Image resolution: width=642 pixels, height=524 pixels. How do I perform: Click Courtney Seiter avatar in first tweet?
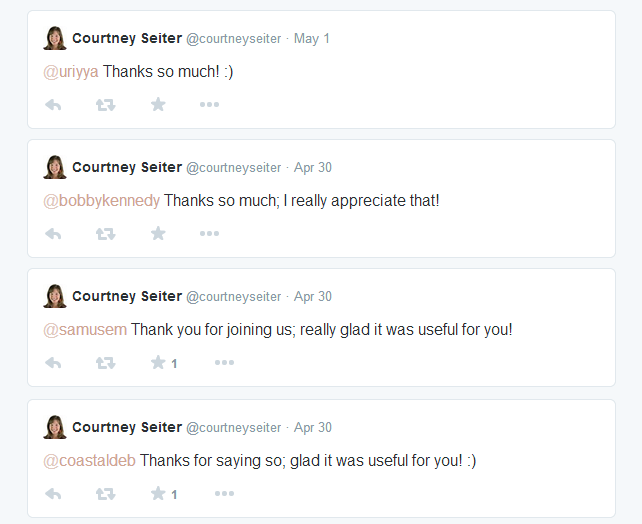(x=55, y=38)
